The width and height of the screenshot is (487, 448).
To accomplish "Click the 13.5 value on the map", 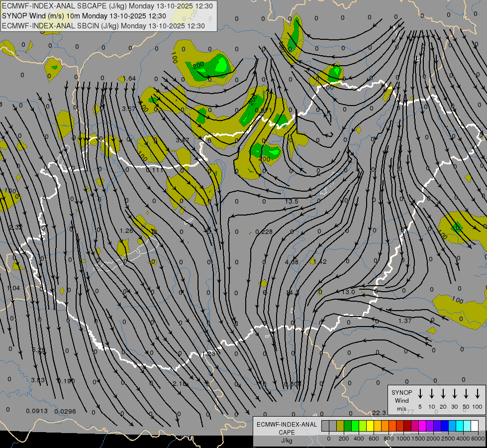I will (292, 202).
